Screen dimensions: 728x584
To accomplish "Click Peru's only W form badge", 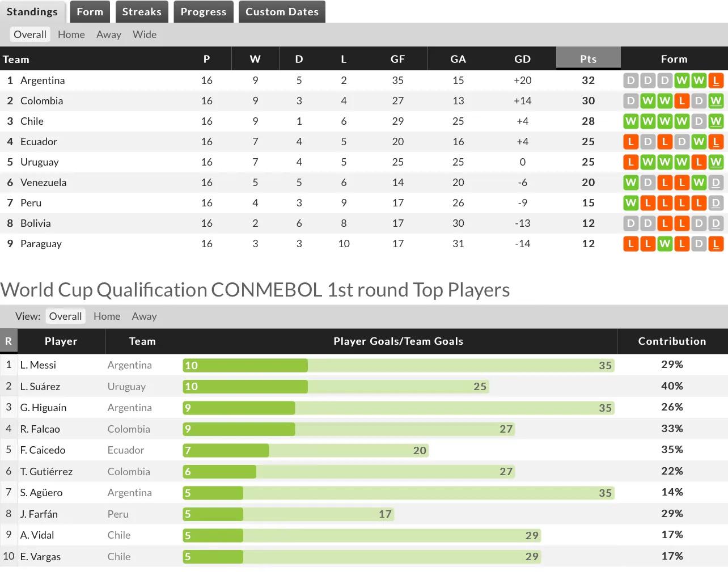I will point(630,203).
